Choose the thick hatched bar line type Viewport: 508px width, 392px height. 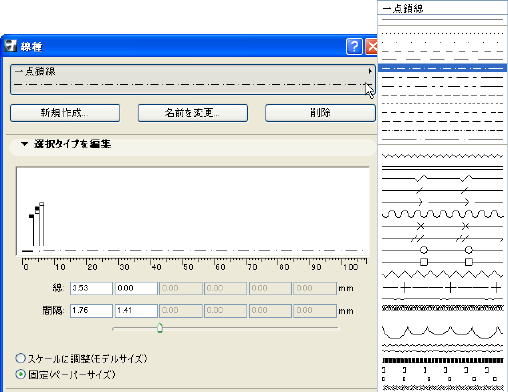tap(442, 361)
